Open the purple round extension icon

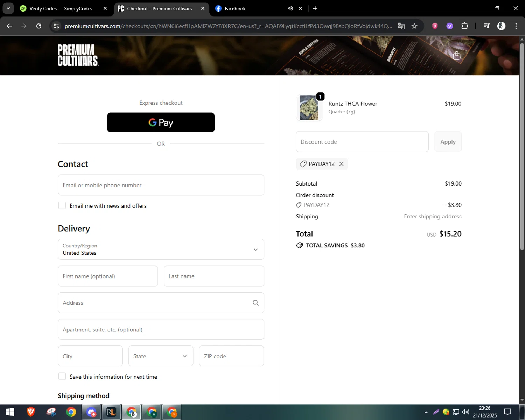[450, 26]
